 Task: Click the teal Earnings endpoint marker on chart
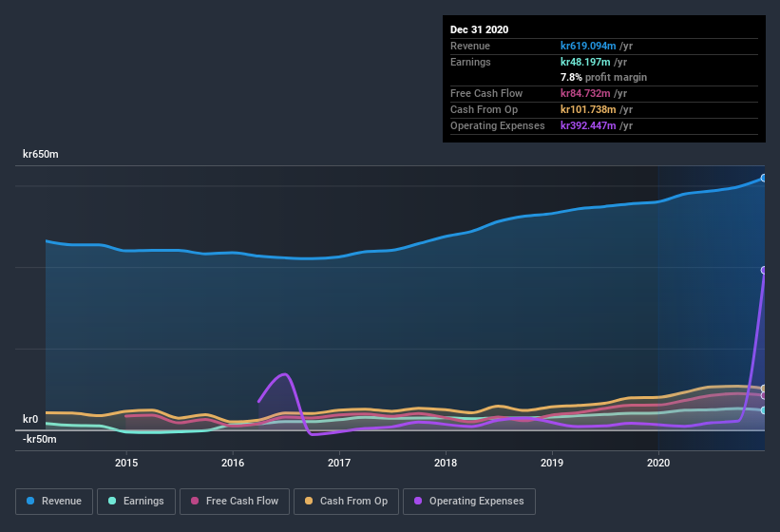[x=764, y=410]
